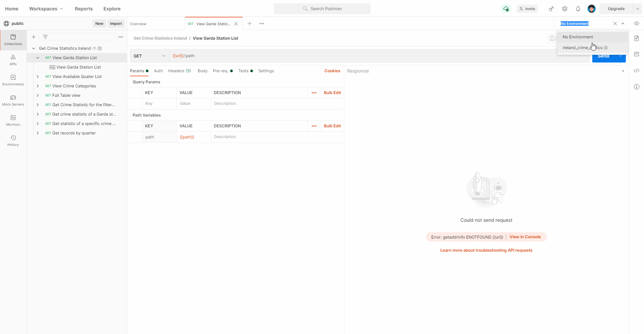Open the Mock Servers sidebar panel
The width and height of the screenshot is (644, 334).
pos(13,100)
